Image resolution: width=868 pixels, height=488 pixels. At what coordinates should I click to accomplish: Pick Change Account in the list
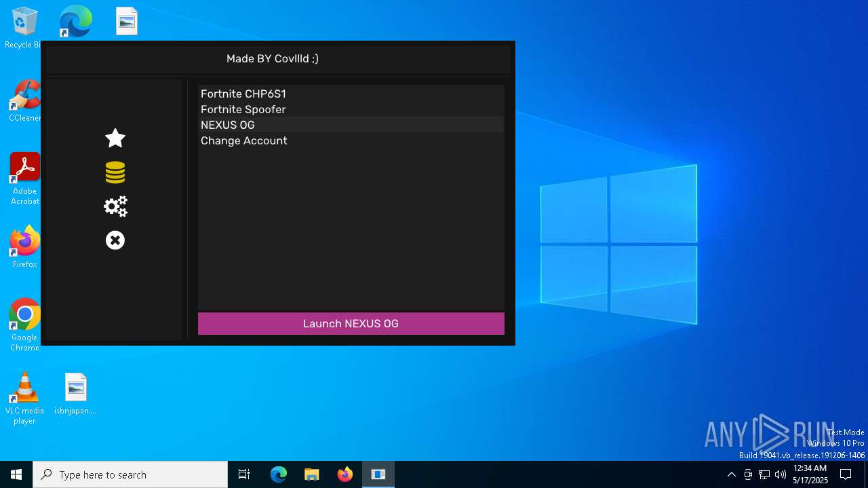coord(351,140)
